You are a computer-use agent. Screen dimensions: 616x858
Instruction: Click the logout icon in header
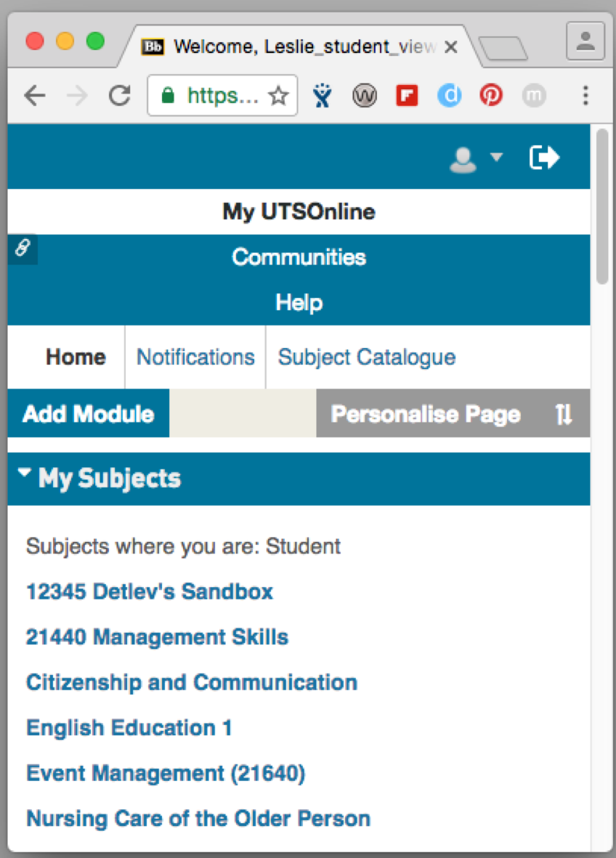pos(544,158)
